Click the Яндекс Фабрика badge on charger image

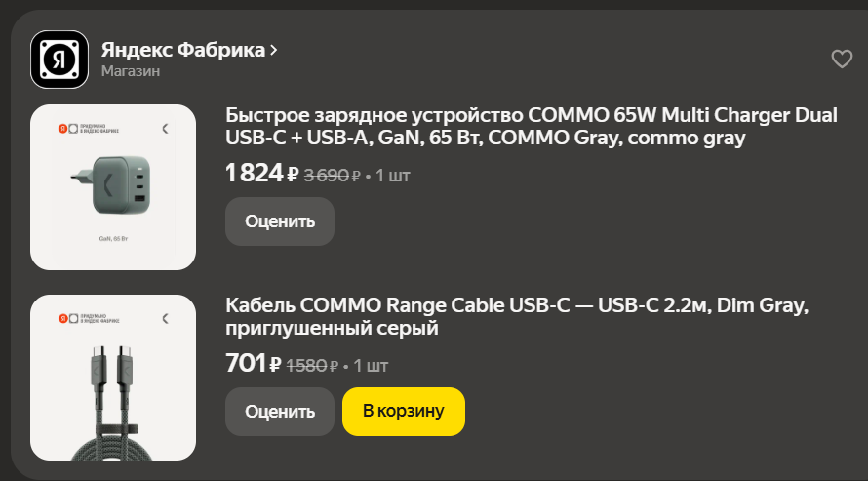84,129
